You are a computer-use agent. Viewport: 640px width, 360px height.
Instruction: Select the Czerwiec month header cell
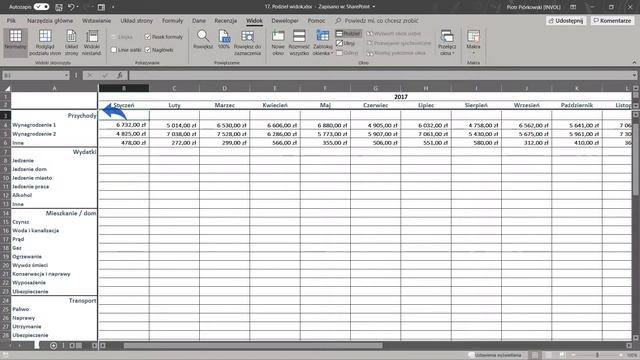(376, 105)
